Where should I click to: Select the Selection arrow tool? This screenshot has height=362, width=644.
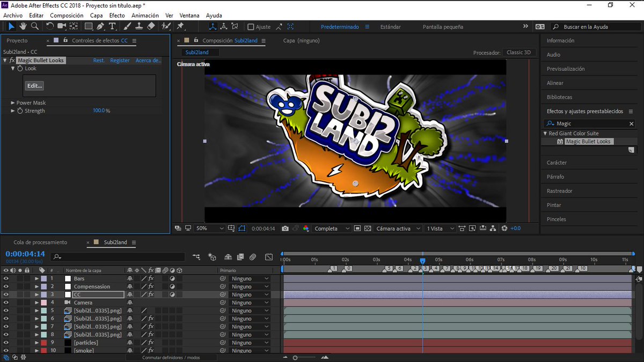tap(11, 26)
